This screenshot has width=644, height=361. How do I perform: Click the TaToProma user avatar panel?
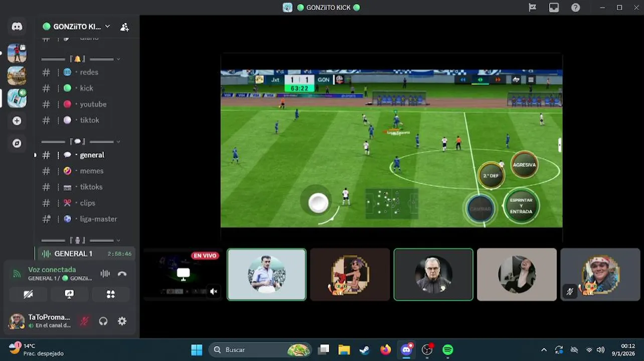point(40,321)
